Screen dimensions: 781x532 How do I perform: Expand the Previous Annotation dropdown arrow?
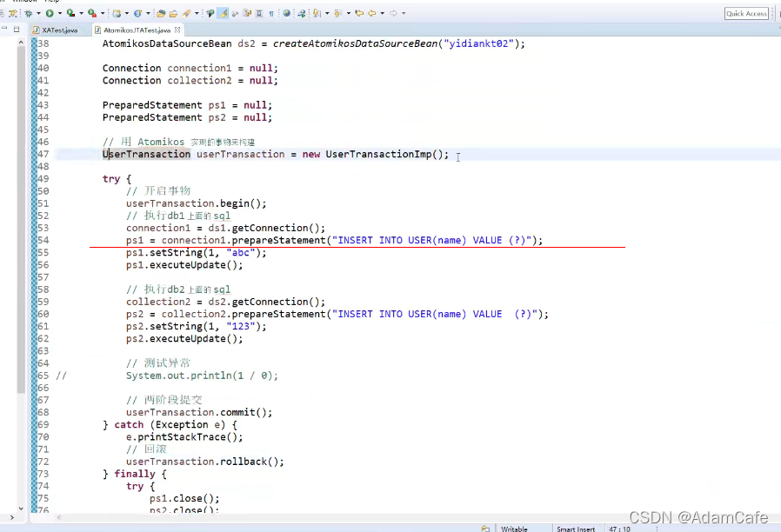(x=349, y=13)
